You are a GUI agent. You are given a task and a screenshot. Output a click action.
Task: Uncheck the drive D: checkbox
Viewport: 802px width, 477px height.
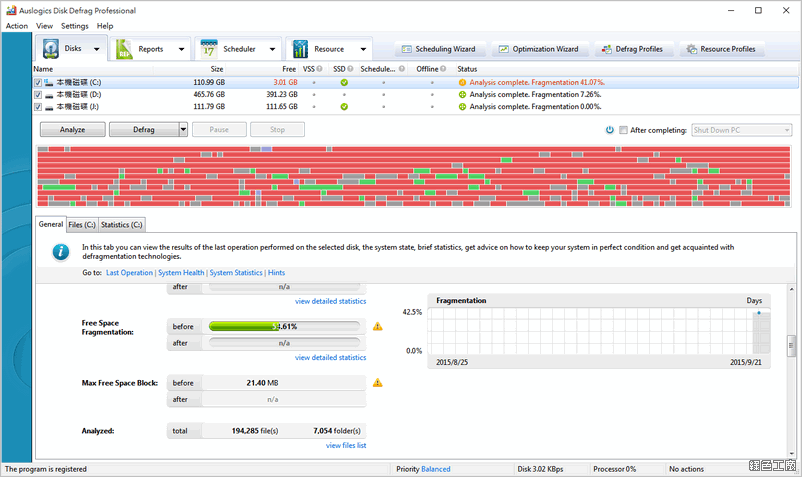tap(38, 95)
